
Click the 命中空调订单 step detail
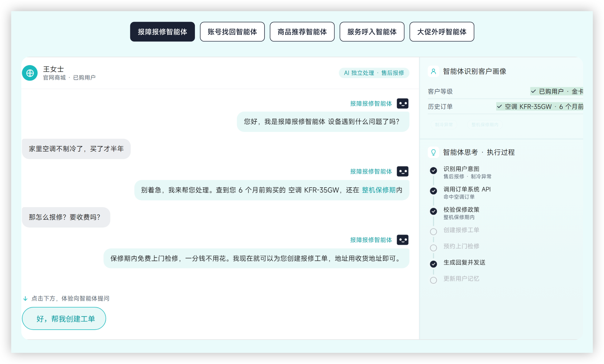coord(459,197)
